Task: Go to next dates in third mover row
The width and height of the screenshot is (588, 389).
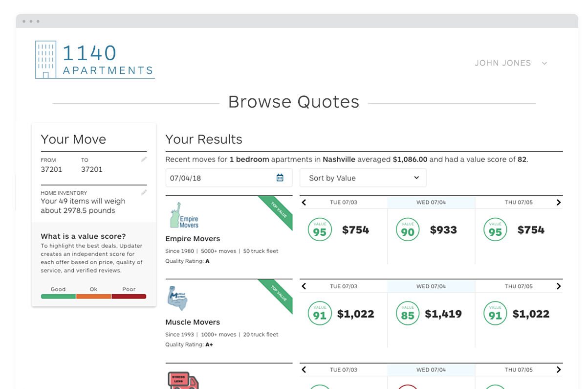Action: pos(559,370)
